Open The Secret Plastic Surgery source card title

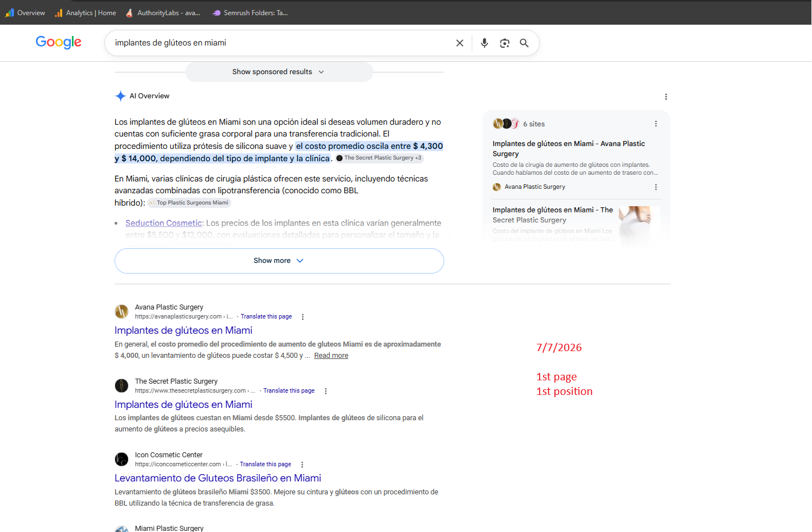click(553, 215)
